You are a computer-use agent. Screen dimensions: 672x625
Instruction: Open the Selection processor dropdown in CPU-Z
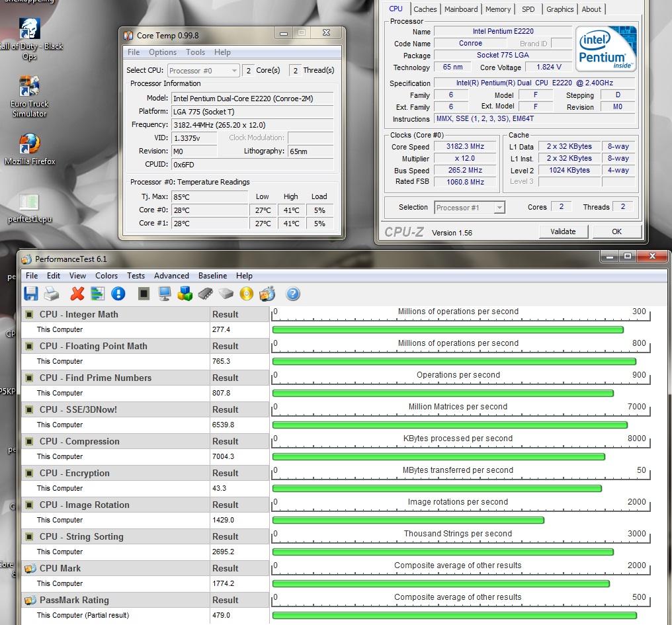470,208
